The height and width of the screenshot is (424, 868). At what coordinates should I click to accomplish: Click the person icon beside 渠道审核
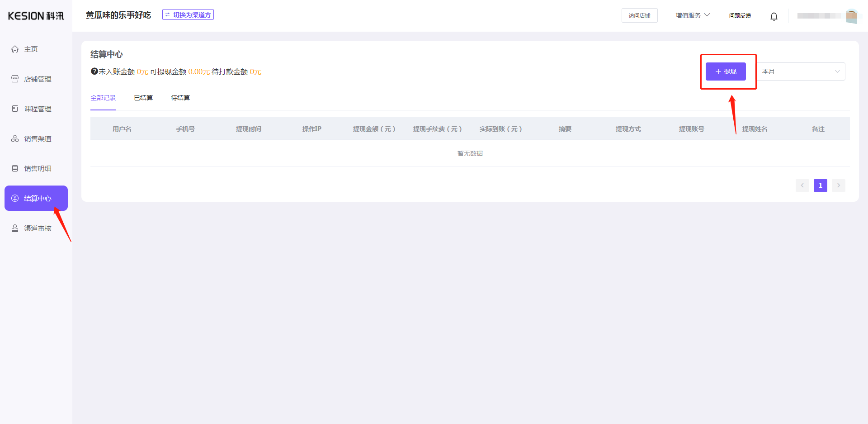click(15, 228)
